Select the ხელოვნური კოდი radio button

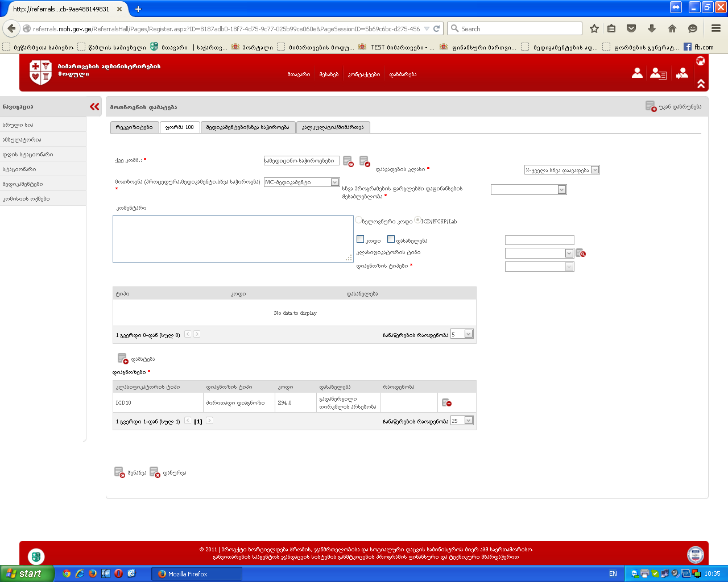pos(358,220)
